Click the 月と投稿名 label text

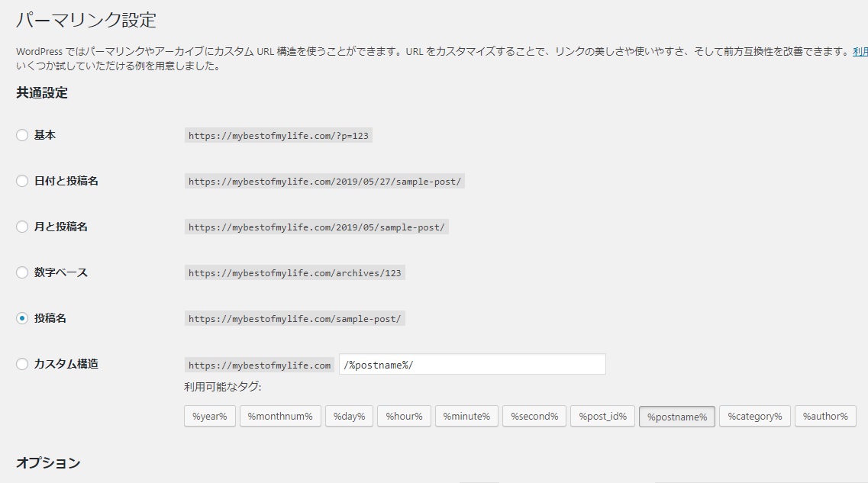[x=61, y=227]
